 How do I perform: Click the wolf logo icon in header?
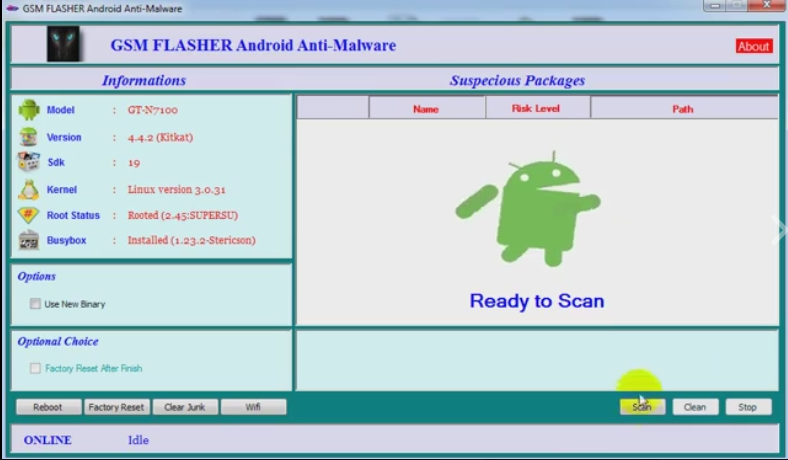coord(63,44)
